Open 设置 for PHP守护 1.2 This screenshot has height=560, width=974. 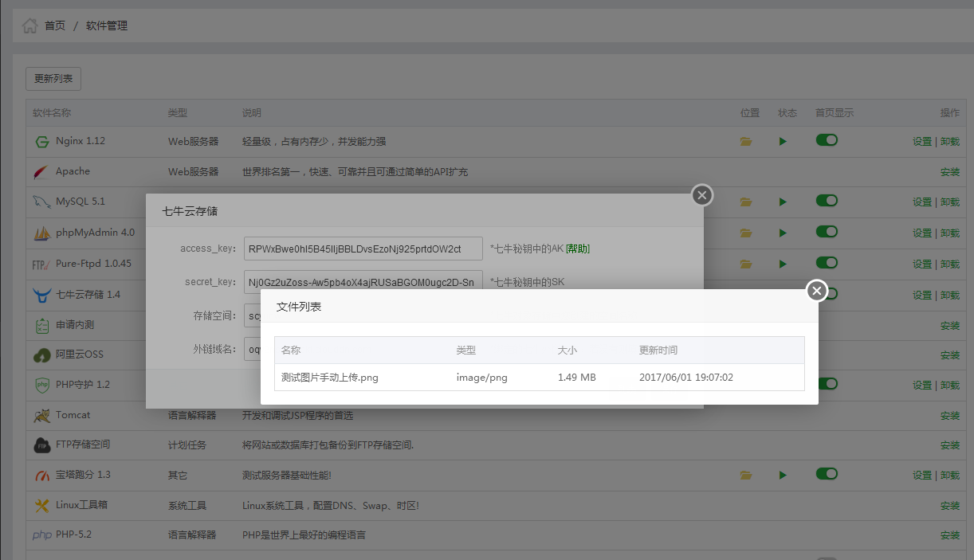922,386
